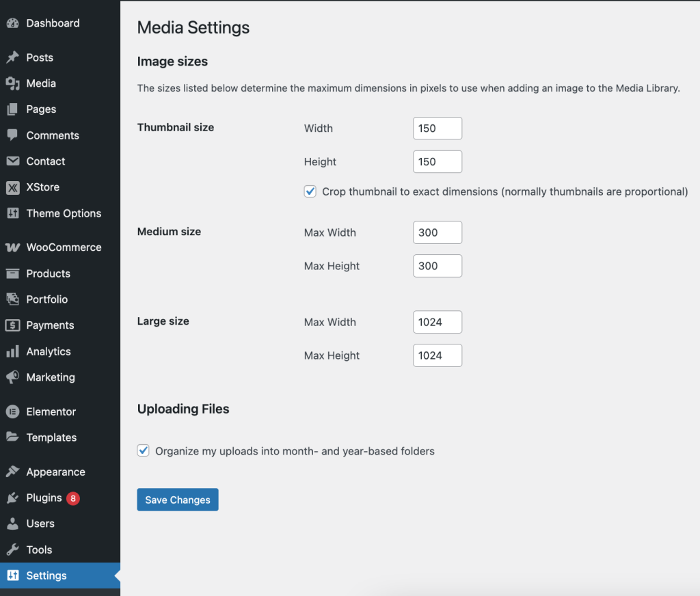700x596 pixels.
Task: Go to the Products menu item
Action: click(48, 273)
